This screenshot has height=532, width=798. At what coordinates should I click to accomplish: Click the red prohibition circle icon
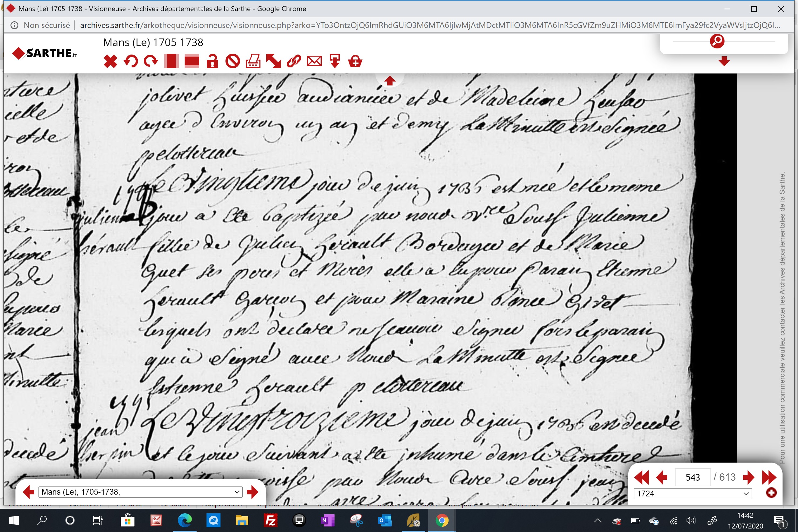click(x=233, y=62)
